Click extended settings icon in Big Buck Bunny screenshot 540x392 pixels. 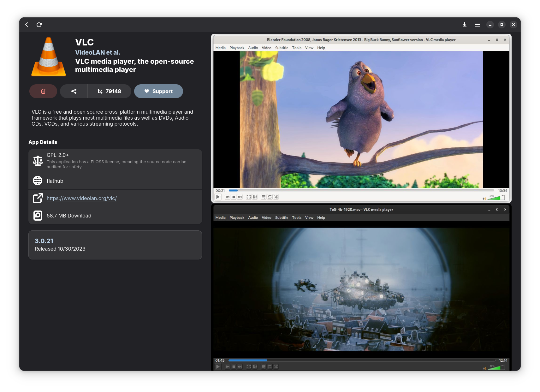255,197
